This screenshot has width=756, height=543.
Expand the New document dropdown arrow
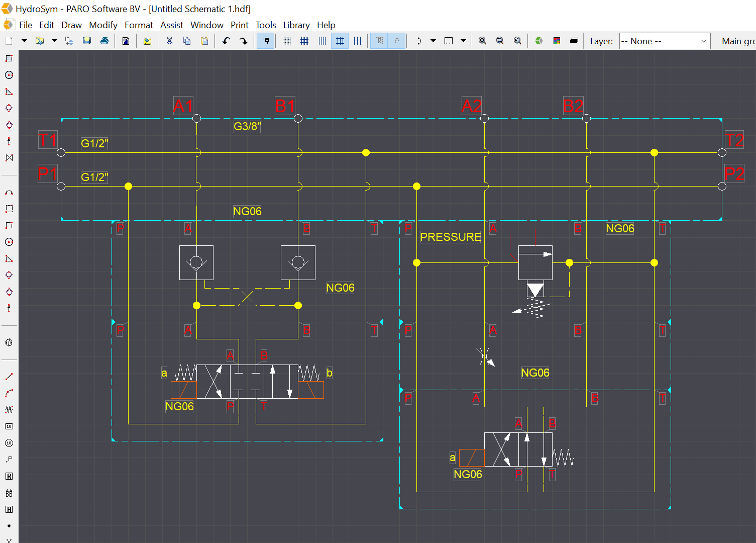[24, 41]
